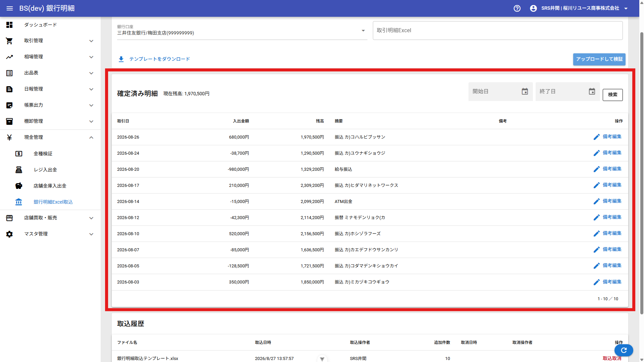Screen dimensions: 644x362
Task: Click the 振込 カ)コハルビブッサン description cell
Action: click(x=360, y=137)
